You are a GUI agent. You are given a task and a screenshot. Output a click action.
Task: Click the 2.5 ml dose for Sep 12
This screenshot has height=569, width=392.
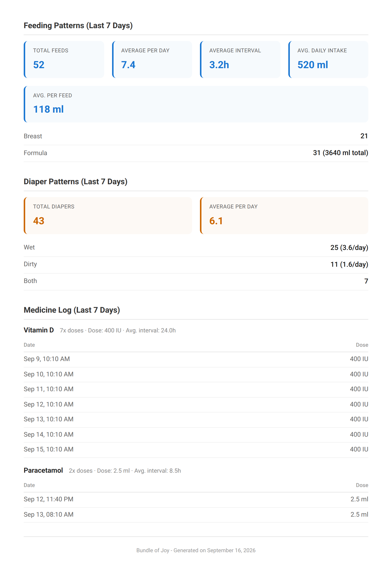pyautogui.click(x=359, y=499)
